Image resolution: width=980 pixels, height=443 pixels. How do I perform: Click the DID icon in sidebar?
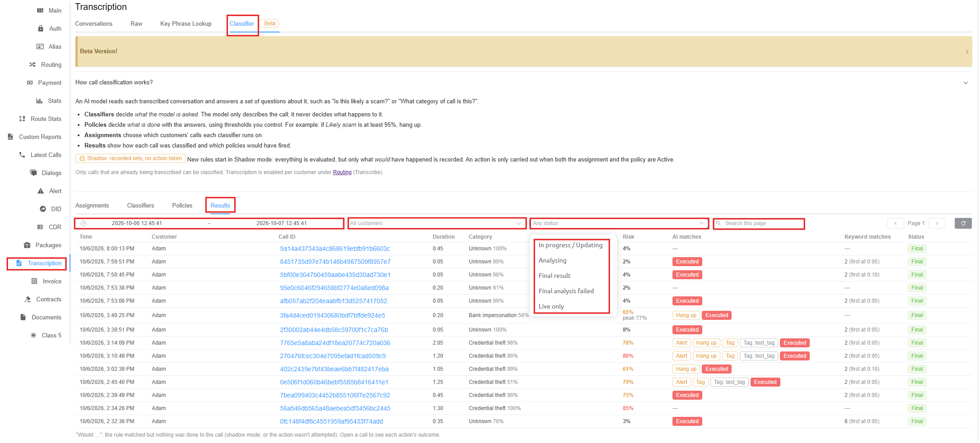click(43, 209)
